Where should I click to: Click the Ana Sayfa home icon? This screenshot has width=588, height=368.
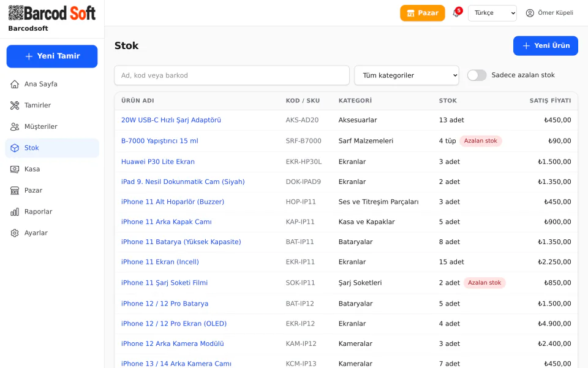click(x=15, y=84)
